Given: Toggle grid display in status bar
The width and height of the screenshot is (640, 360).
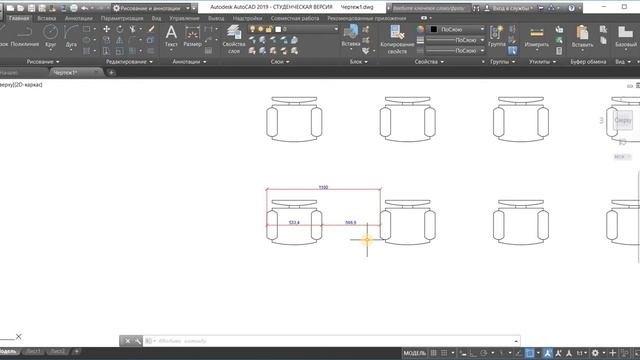Looking at the screenshot, I should 433,353.
